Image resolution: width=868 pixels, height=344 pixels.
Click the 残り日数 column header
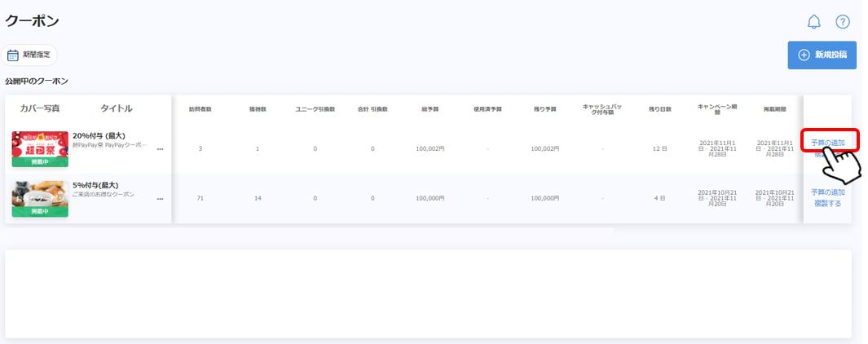[659, 108]
